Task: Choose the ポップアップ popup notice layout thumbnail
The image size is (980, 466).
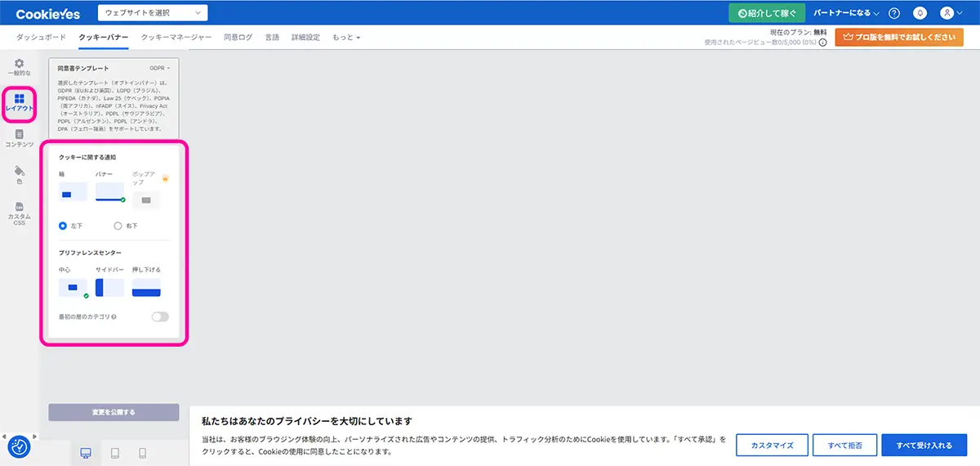Action: (x=146, y=200)
